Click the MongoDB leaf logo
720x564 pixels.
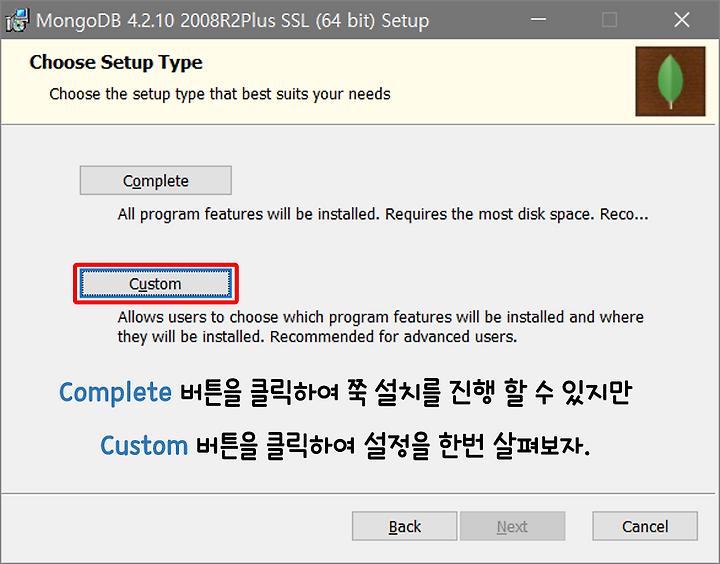coord(670,81)
